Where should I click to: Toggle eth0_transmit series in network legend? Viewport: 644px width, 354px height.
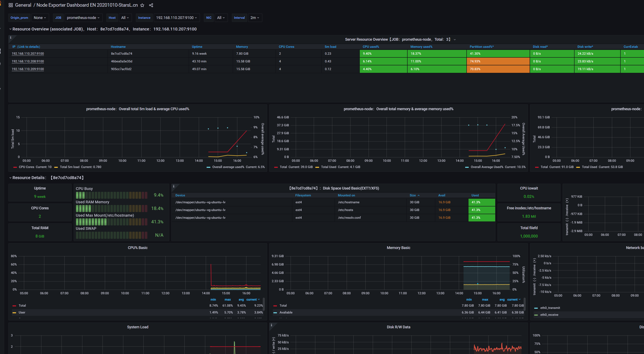550,308
